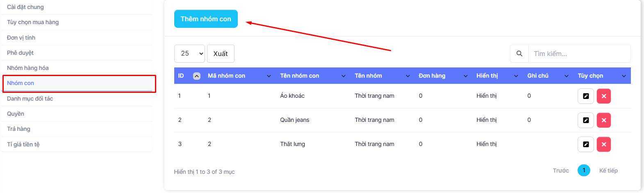This screenshot has width=644, height=193.
Task: Expand Tên nhóm con column sort chevron
Action: 344,76
